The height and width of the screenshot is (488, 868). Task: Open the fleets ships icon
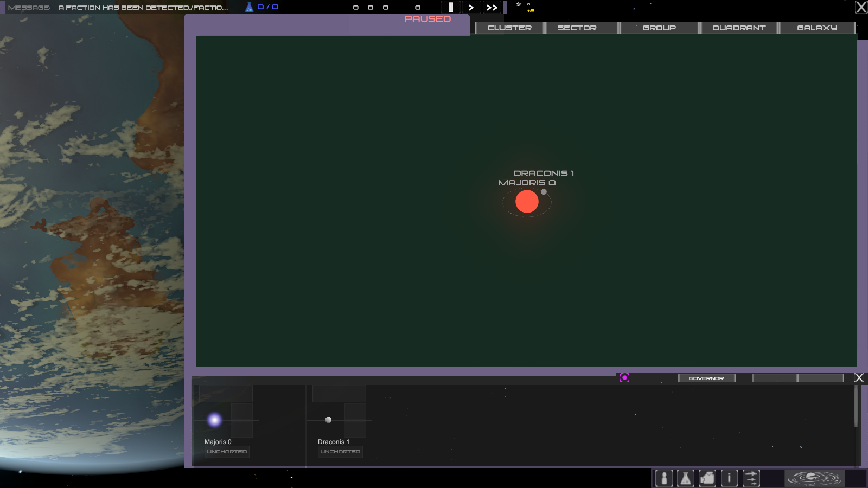(x=751, y=478)
